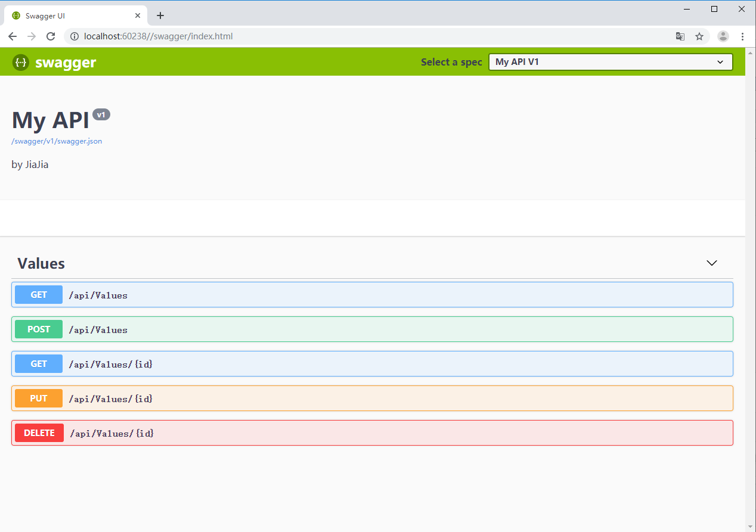756x532 pixels.
Task: Open the Select a spec dropdown
Action: [611, 62]
